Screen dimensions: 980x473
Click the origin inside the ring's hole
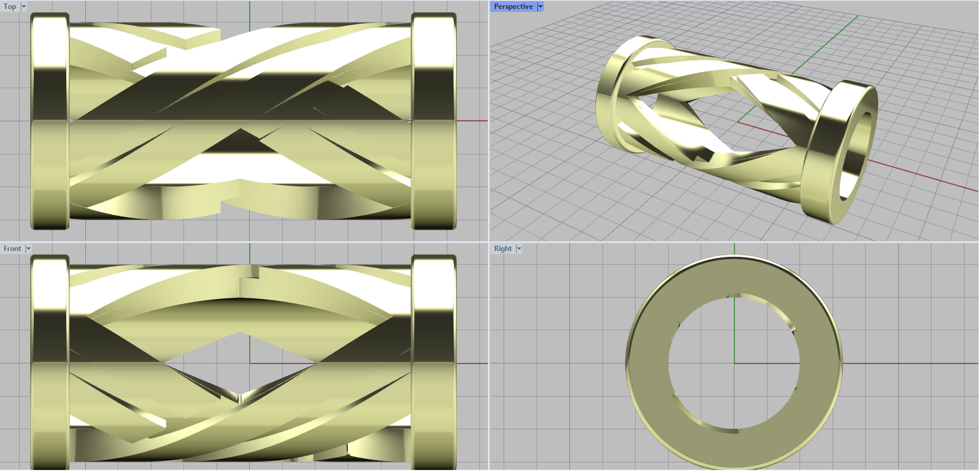734,363
